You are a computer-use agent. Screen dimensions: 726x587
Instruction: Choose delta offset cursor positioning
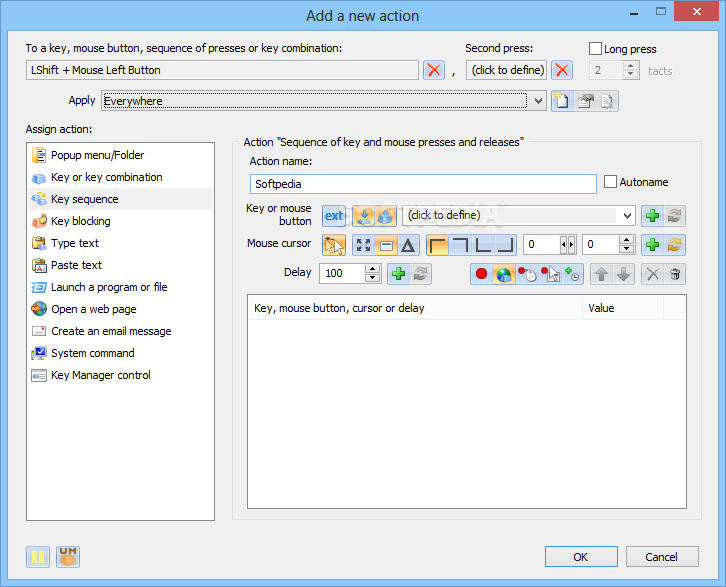(408, 245)
